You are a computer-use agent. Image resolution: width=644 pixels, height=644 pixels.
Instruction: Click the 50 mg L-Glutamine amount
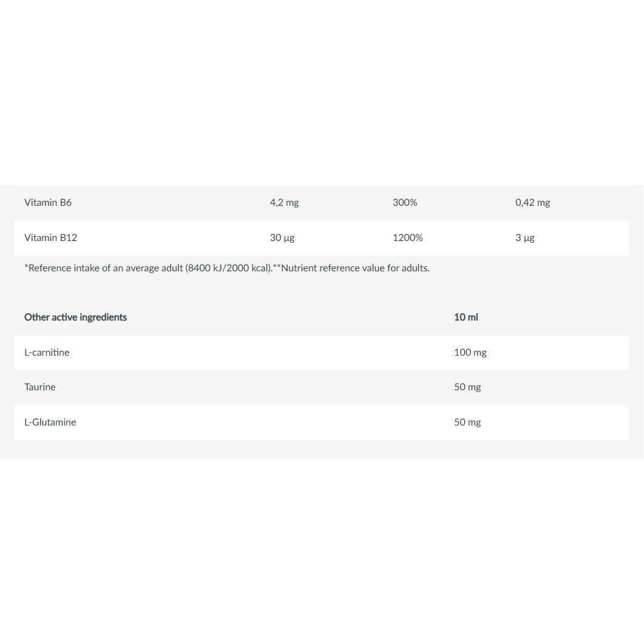pyautogui.click(x=467, y=422)
